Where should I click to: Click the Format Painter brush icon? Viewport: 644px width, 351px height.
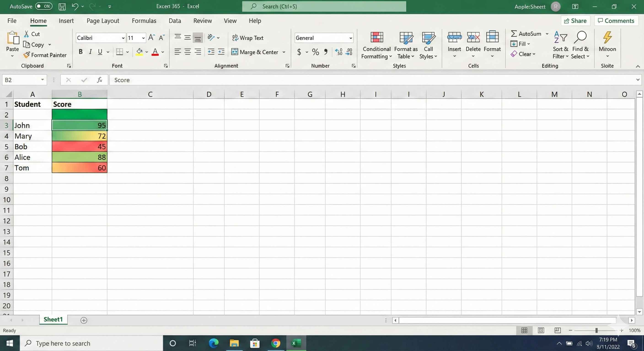pos(27,55)
